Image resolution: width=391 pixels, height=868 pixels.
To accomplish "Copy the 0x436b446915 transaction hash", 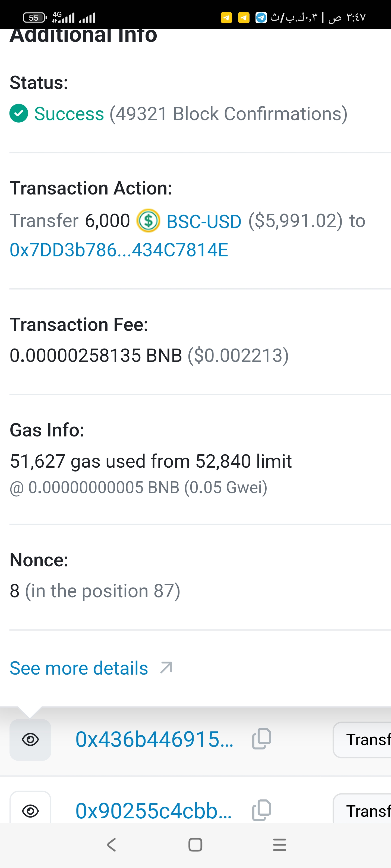I will pos(262,739).
